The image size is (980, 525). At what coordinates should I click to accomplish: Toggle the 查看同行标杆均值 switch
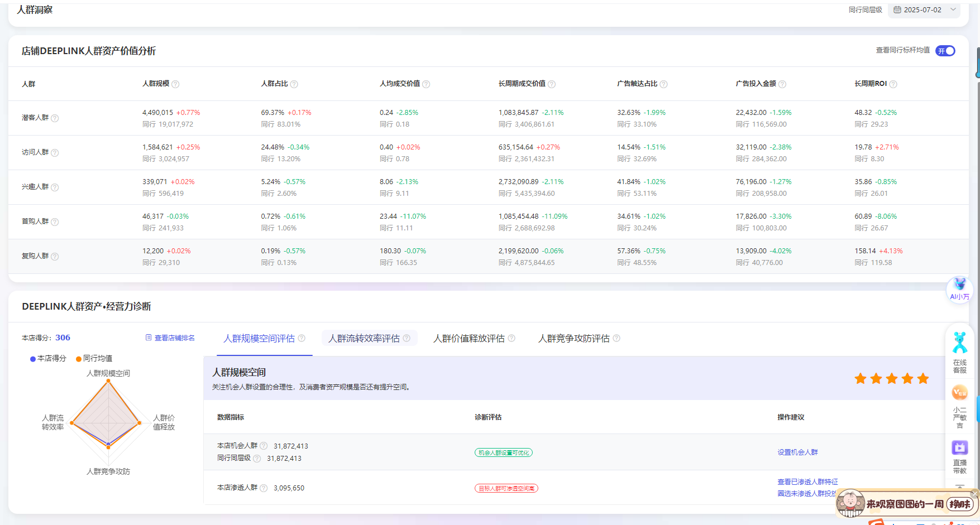pos(945,51)
